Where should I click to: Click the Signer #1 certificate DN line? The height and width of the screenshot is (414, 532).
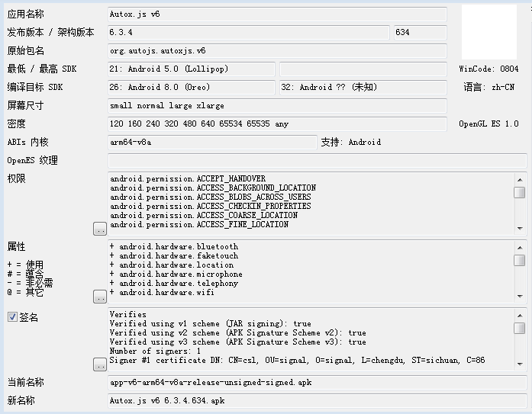(x=297, y=360)
